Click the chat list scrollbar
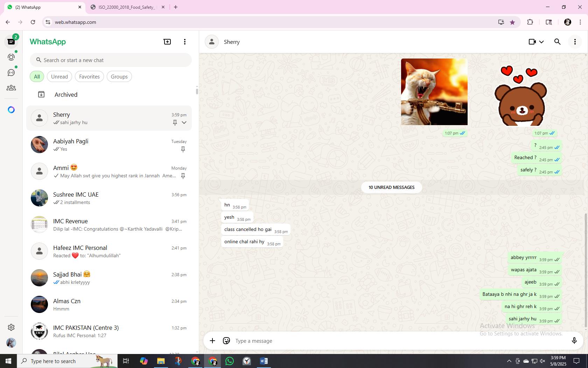 [x=197, y=91]
